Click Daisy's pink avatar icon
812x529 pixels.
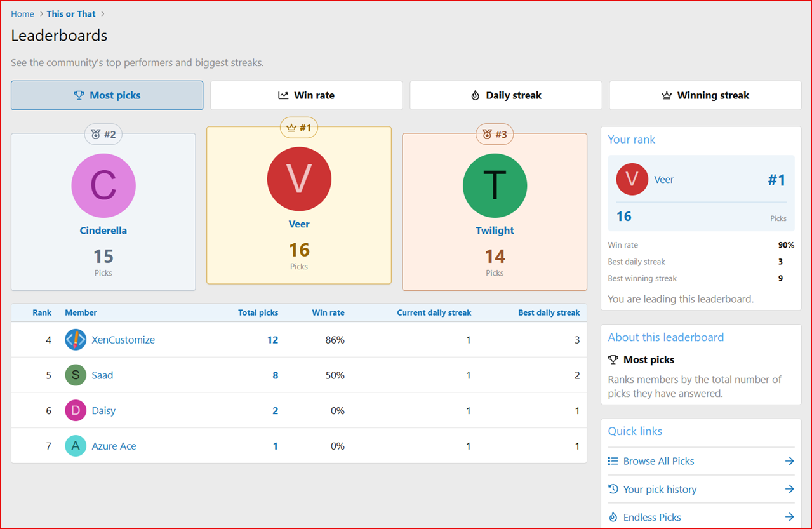[76, 411]
